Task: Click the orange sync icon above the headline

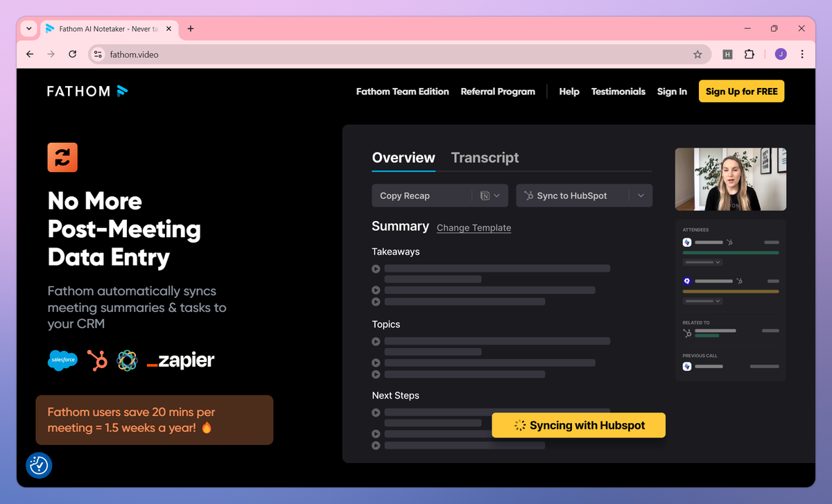Action: tap(62, 157)
